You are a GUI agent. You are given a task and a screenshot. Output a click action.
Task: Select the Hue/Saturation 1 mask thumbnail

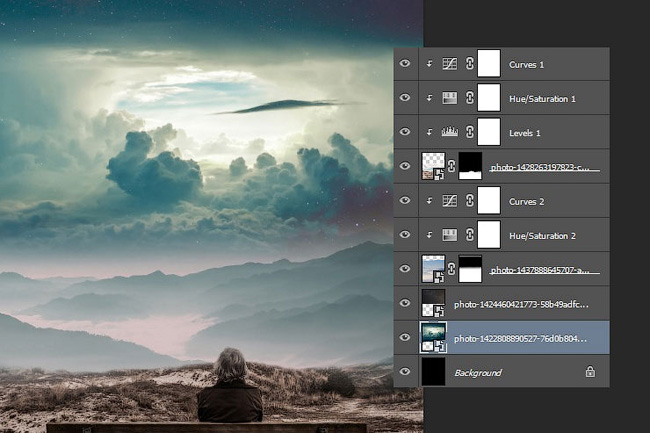(489, 98)
